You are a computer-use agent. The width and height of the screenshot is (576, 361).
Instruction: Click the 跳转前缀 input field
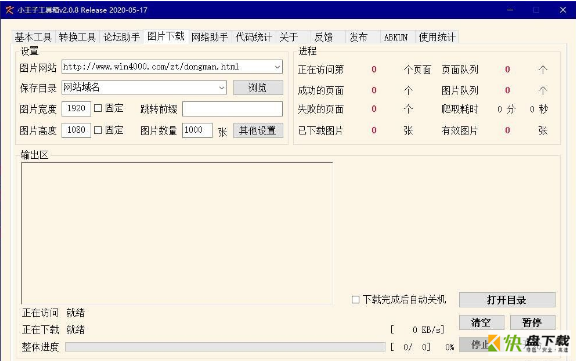click(232, 109)
